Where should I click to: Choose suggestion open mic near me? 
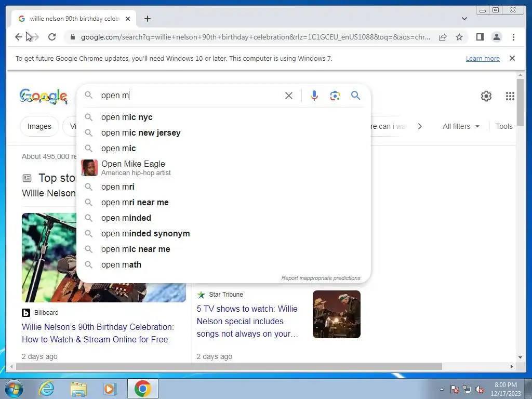[x=223, y=249]
